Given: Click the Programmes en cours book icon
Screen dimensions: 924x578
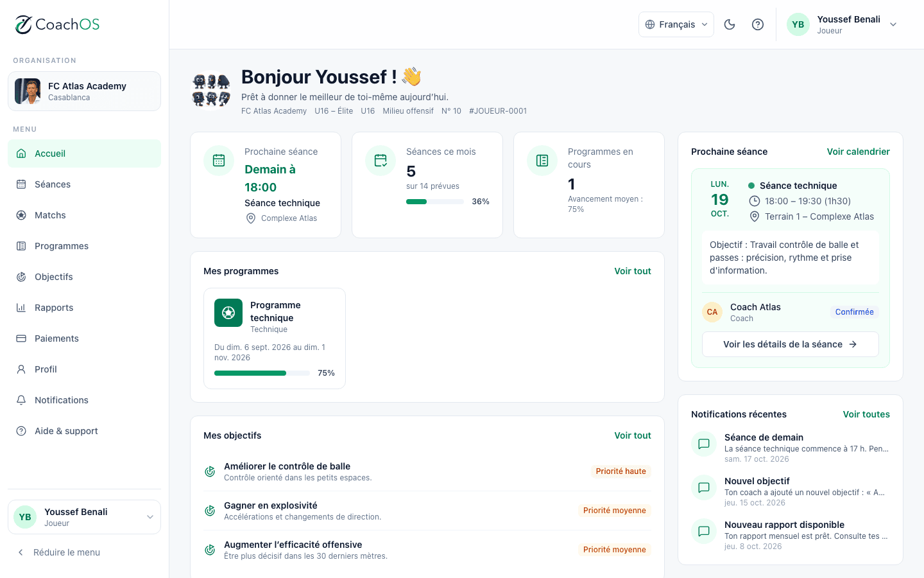Looking at the screenshot, I should coord(542,161).
